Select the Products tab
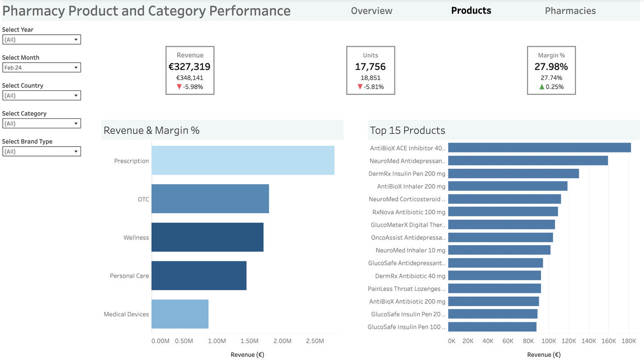Image resolution: width=644 pixels, height=364 pixels. (471, 10)
